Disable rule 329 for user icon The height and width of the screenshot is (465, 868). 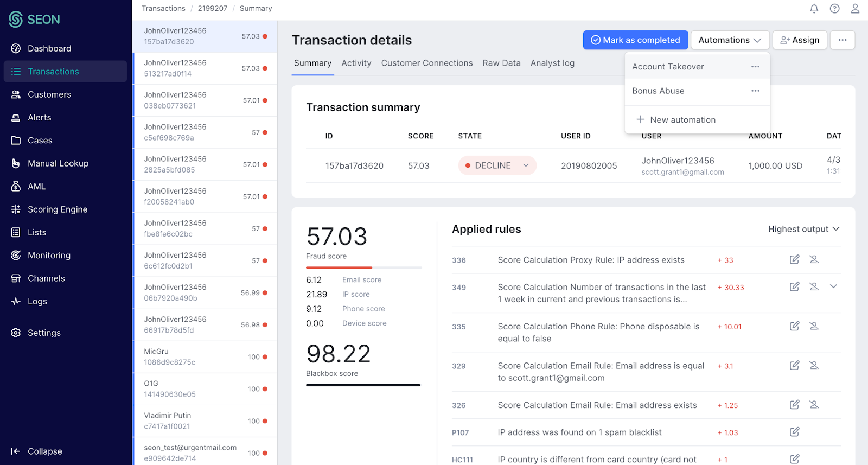tap(814, 366)
